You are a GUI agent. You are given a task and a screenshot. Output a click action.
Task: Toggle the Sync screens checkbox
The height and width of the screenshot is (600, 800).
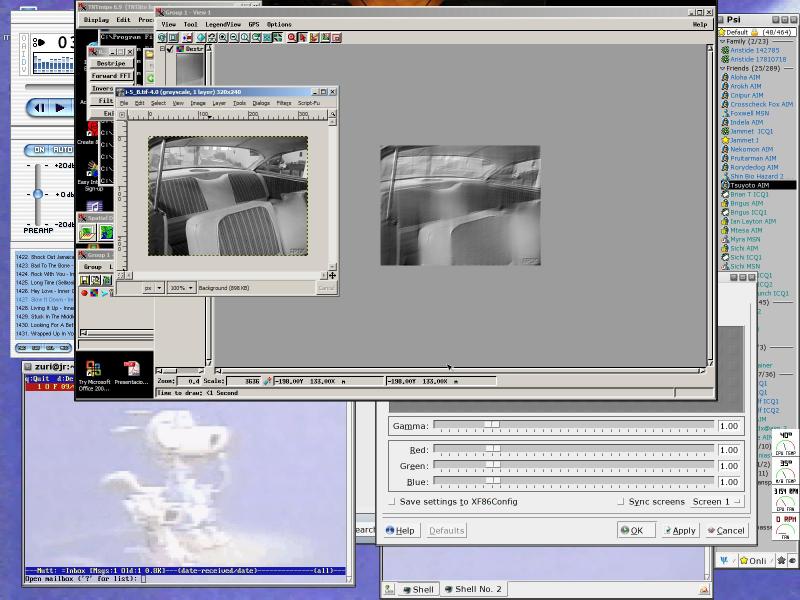(x=620, y=502)
